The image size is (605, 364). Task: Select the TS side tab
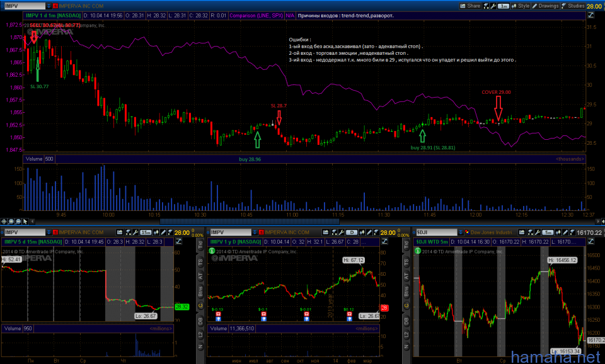(x=201, y=261)
